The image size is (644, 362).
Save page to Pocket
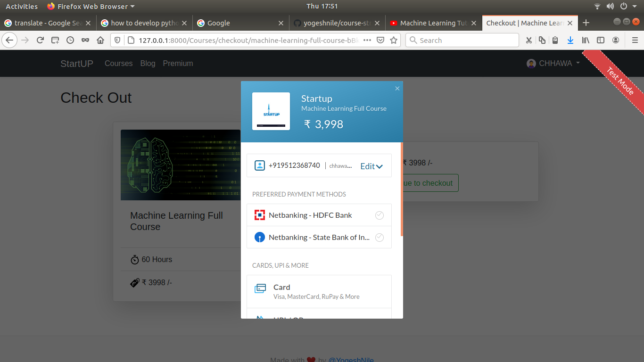pos(380,40)
